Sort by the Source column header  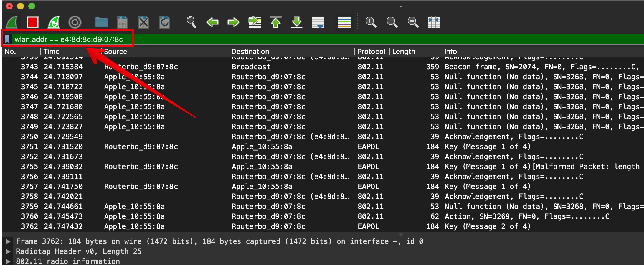point(165,52)
